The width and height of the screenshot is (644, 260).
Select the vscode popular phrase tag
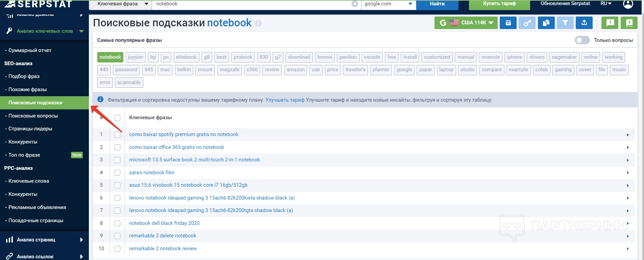[372, 57]
